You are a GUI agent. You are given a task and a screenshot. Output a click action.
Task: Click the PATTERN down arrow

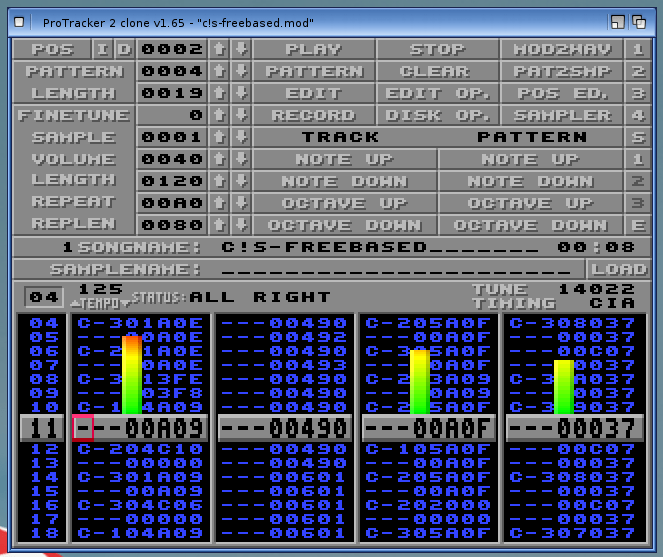click(x=240, y=71)
